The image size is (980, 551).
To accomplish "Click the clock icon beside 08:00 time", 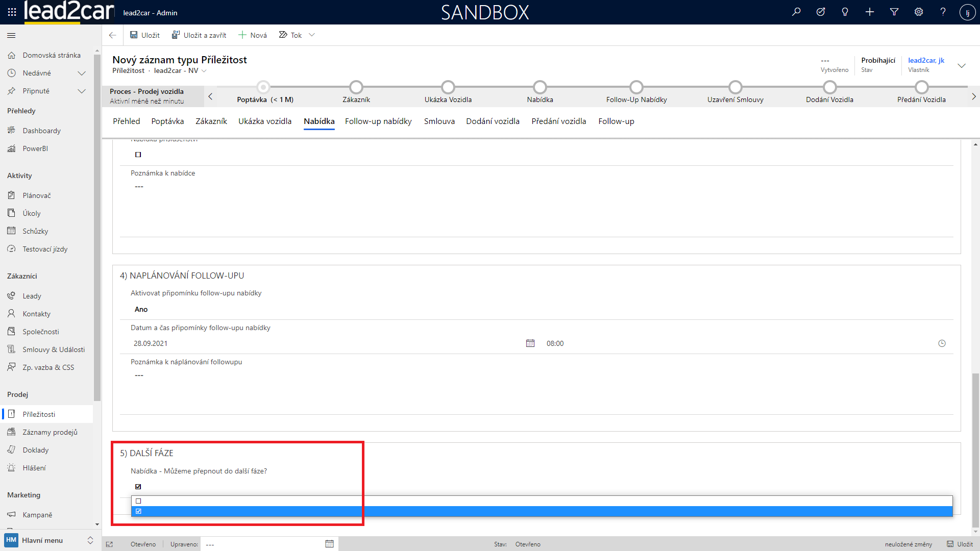I will tap(942, 343).
